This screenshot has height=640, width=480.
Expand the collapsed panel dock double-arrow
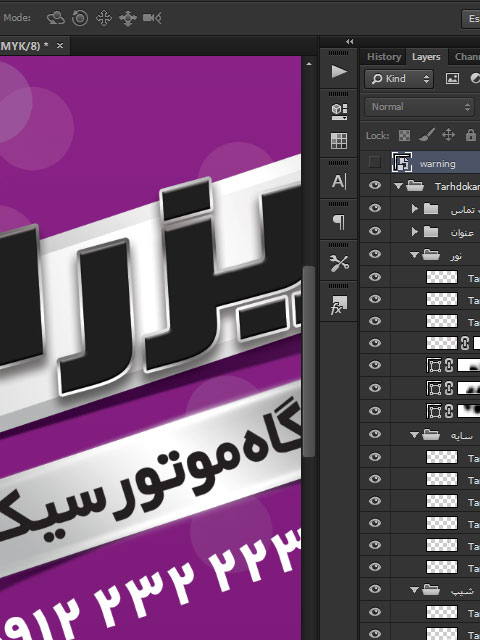click(350, 42)
